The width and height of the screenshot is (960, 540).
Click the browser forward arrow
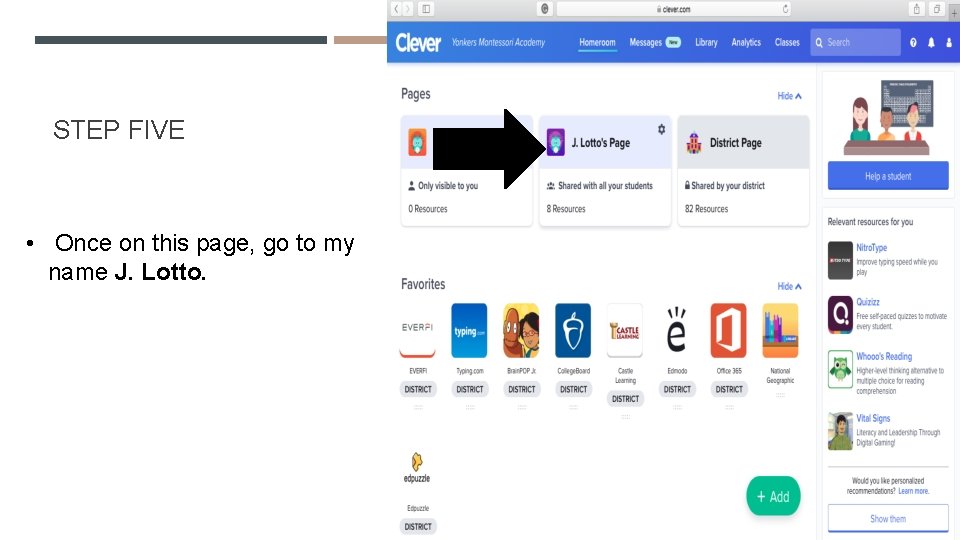coord(407,9)
